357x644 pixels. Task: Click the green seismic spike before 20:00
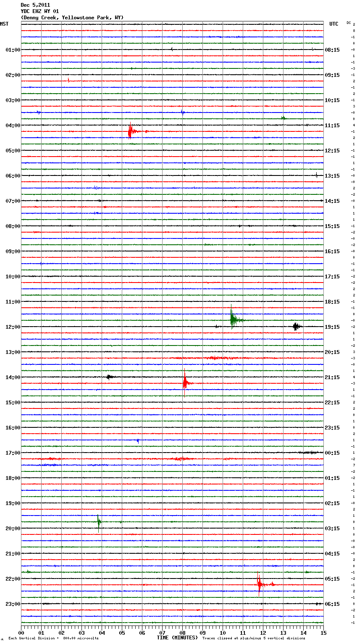point(99,523)
